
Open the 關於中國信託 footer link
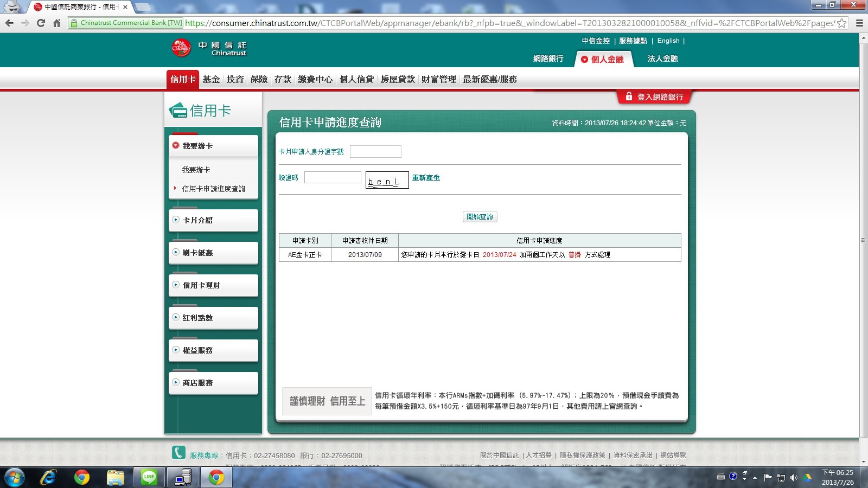(x=499, y=455)
